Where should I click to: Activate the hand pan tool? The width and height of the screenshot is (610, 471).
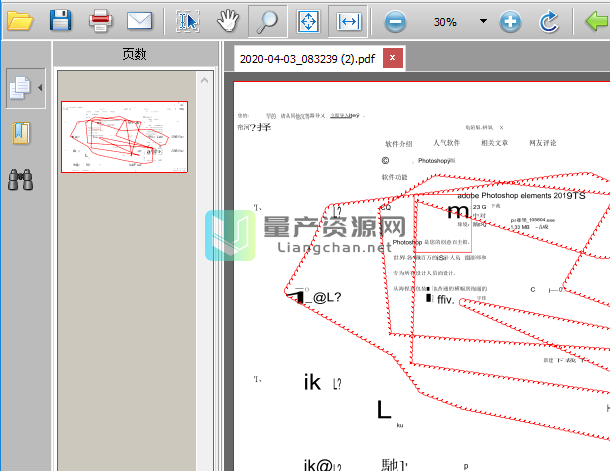(228, 21)
